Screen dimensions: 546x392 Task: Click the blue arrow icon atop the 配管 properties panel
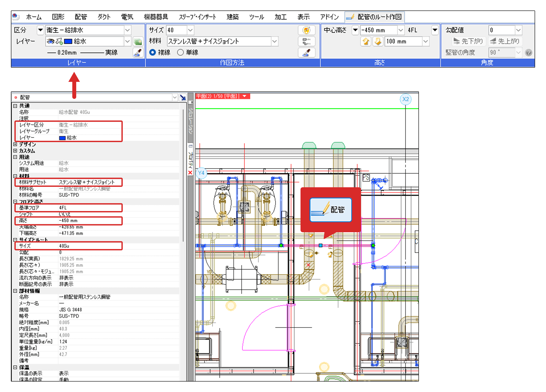tap(183, 98)
